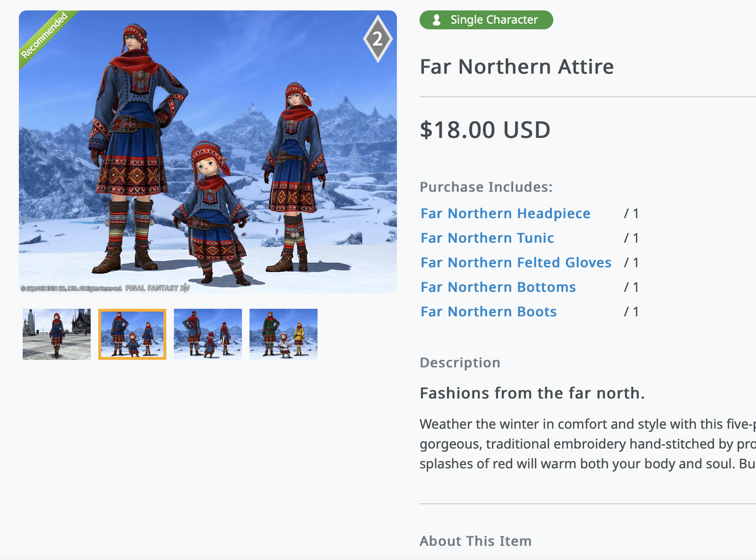Toggle selection of the yellow outfit thumbnail
The height and width of the screenshot is (560, 756).
click(x=283, y=334)
